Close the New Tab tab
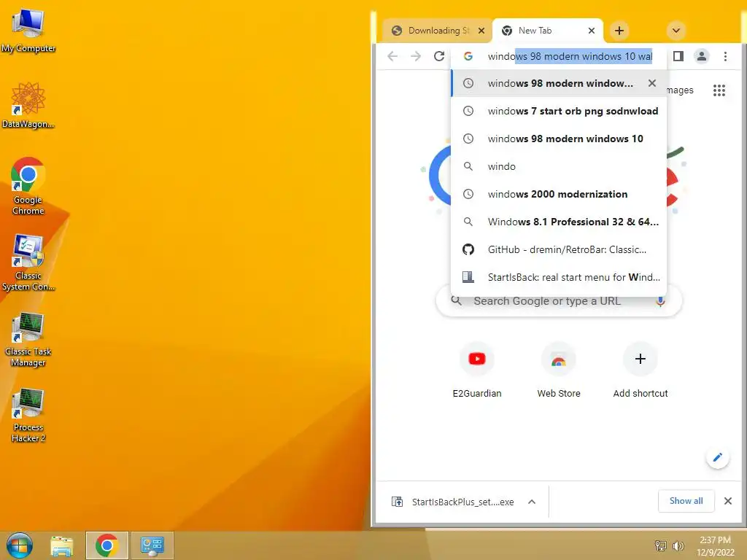This screenshot has height=560, width=747. pos(592,31)
